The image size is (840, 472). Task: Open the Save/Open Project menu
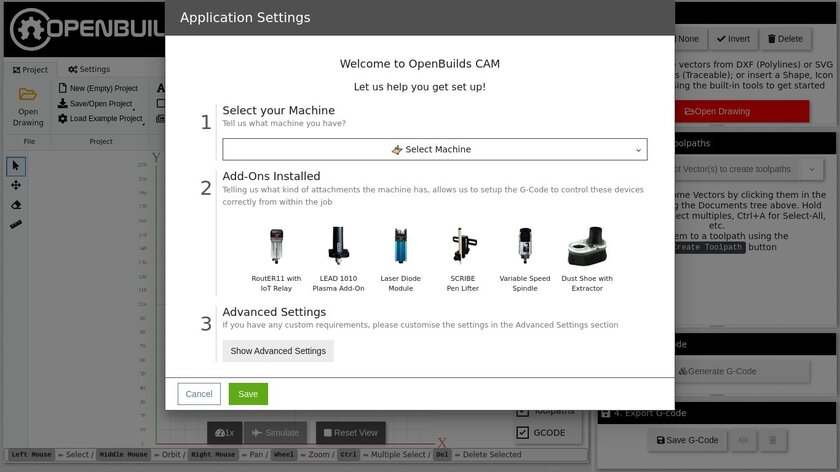(x=95, y=103)
